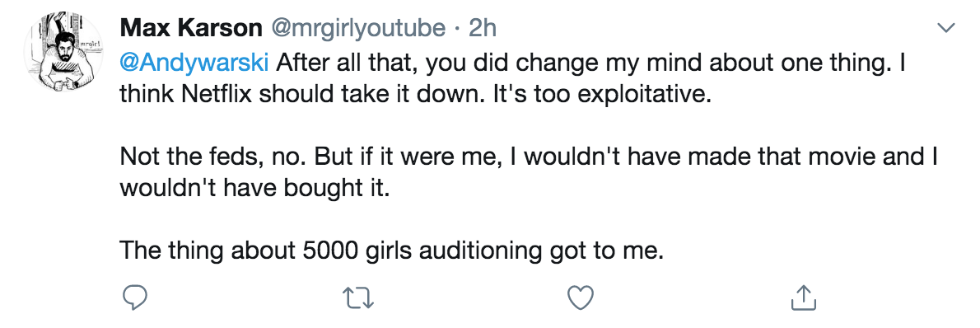Expand the down-arrow caret beside the tweet

(947, 27)
